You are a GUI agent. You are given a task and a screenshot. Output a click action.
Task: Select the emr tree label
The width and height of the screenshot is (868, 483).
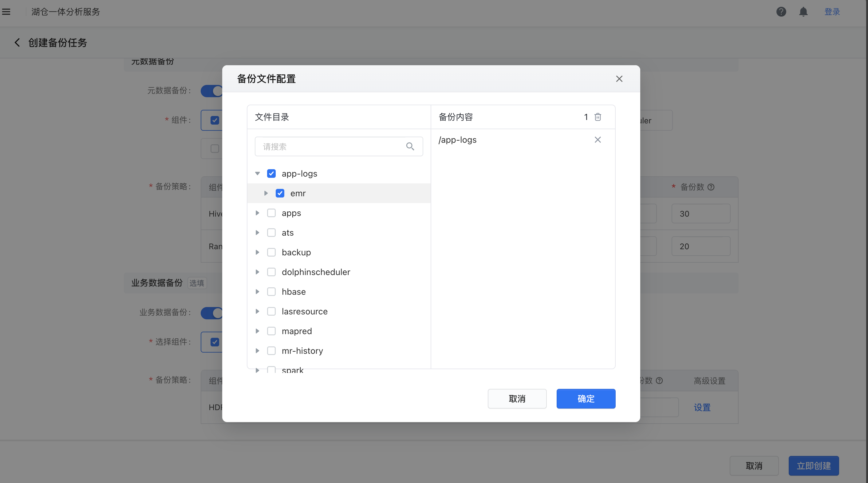298,193
